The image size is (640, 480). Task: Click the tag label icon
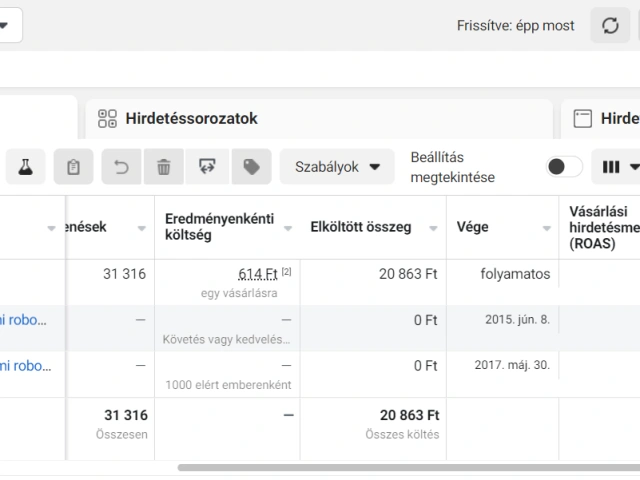click(251, 167)
